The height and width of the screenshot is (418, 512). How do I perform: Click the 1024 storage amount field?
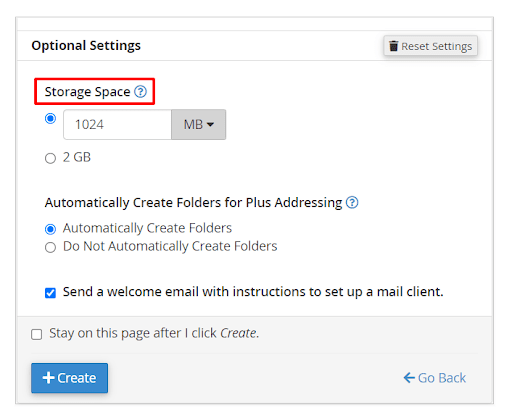pos(117,124)
